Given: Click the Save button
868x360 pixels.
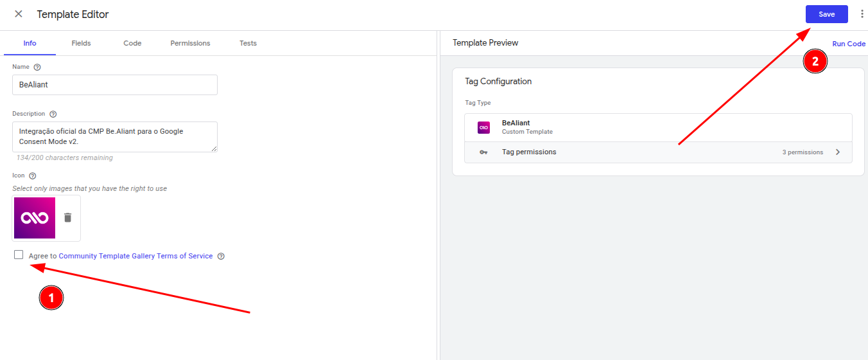Looking at the screenshot, I should 827,14.
